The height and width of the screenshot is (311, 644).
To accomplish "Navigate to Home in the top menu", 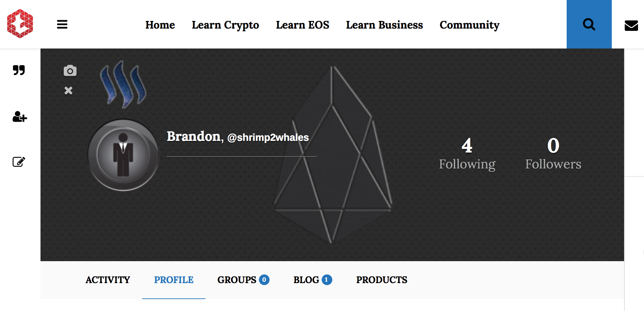I will [x=160, y=25].
